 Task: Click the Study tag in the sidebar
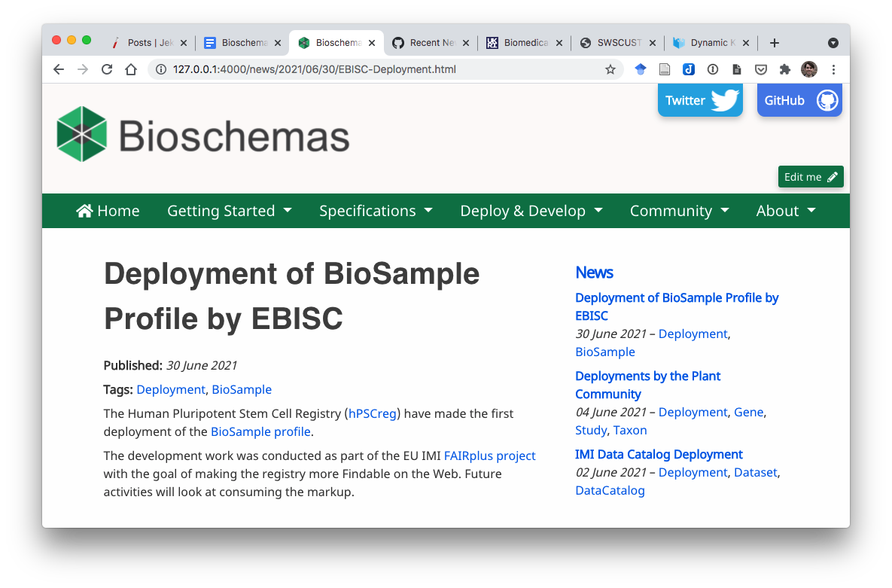pyautogui.click(x=591, y=431)
